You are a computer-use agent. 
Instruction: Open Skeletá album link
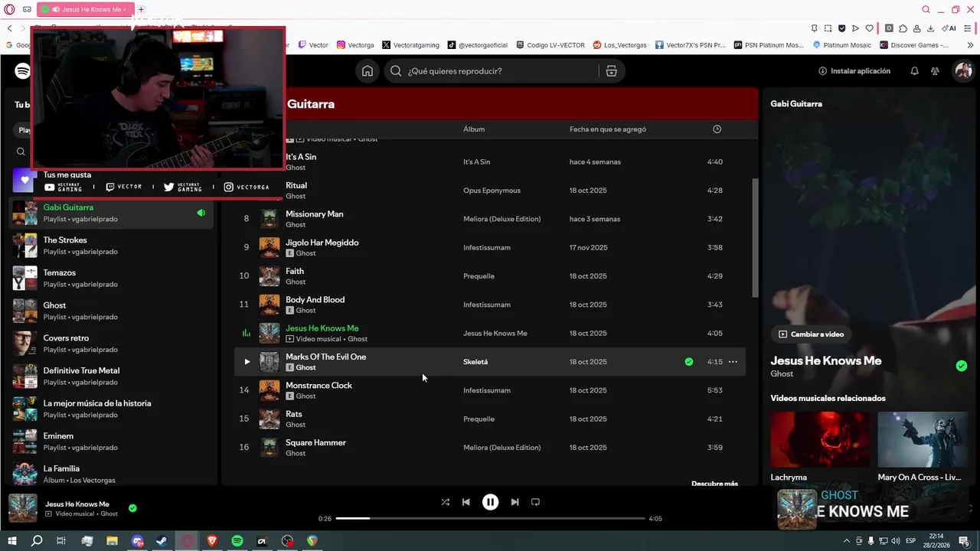(x=475, y=362)
